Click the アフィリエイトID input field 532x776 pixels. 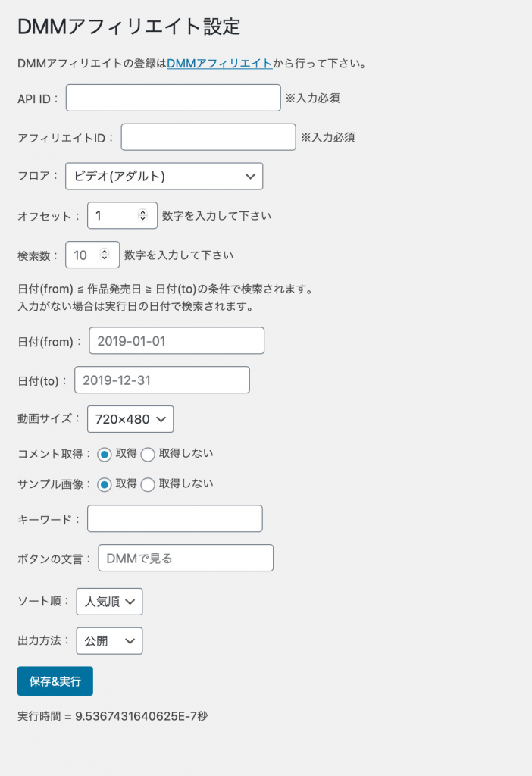click(208, 137)
